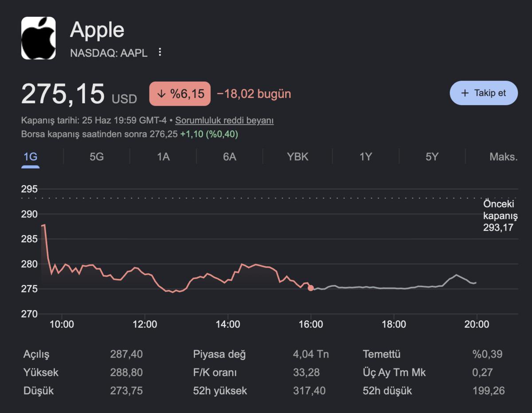Click the Düşük value 273,75
The width and height of the screenshot is (532, 413).
coord(126,391)
